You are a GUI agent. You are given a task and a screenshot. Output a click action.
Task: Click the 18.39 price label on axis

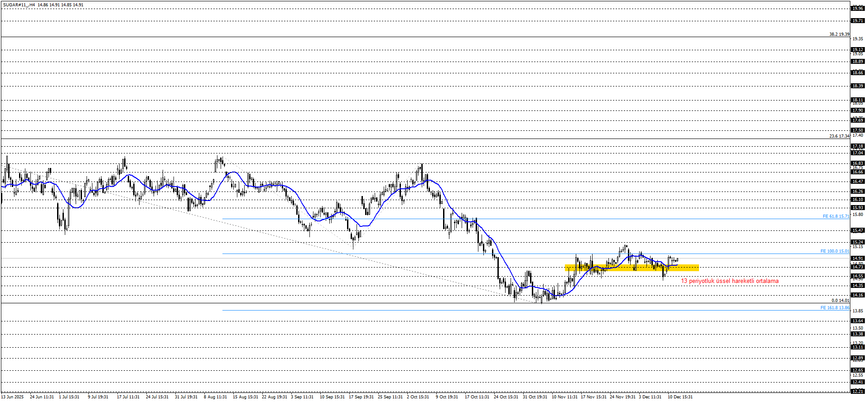click(x=858, y=86)
